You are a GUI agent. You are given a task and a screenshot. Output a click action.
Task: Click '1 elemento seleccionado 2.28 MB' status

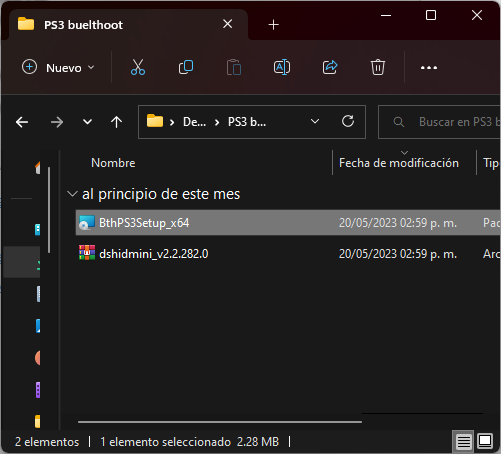189,442
